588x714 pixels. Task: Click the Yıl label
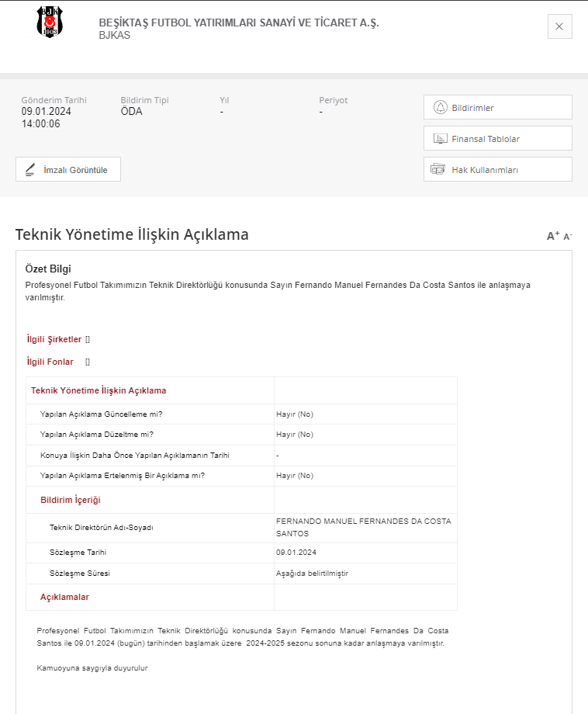click(x=224, y=100)
